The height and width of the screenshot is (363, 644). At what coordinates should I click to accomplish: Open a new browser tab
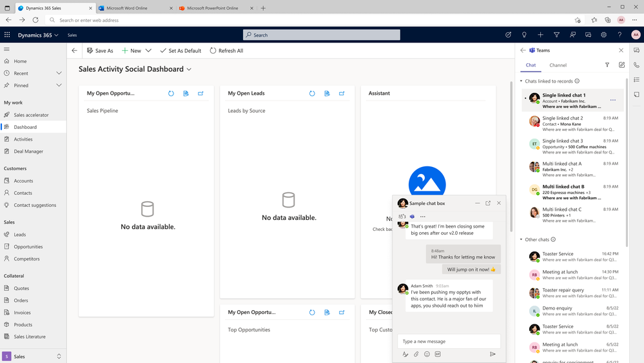(263, 8)
